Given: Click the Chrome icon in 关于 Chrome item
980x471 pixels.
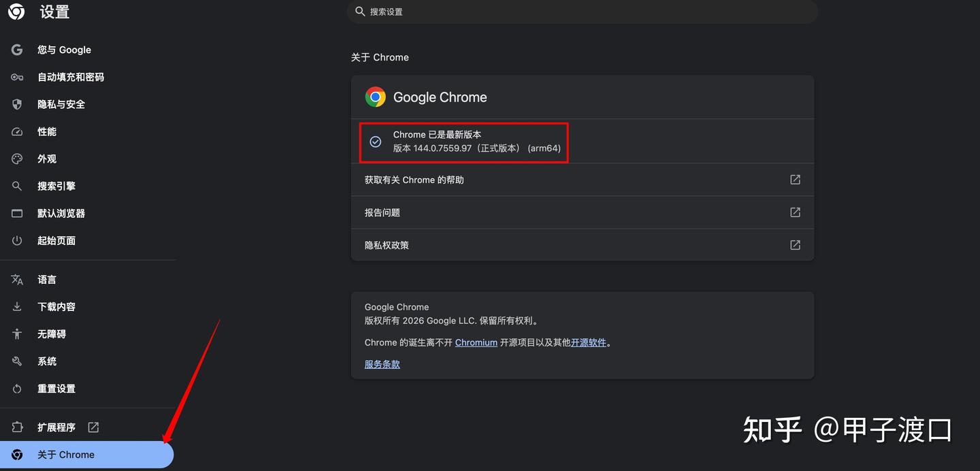Looking at the screenshot, I should click(x=17, y=455).
